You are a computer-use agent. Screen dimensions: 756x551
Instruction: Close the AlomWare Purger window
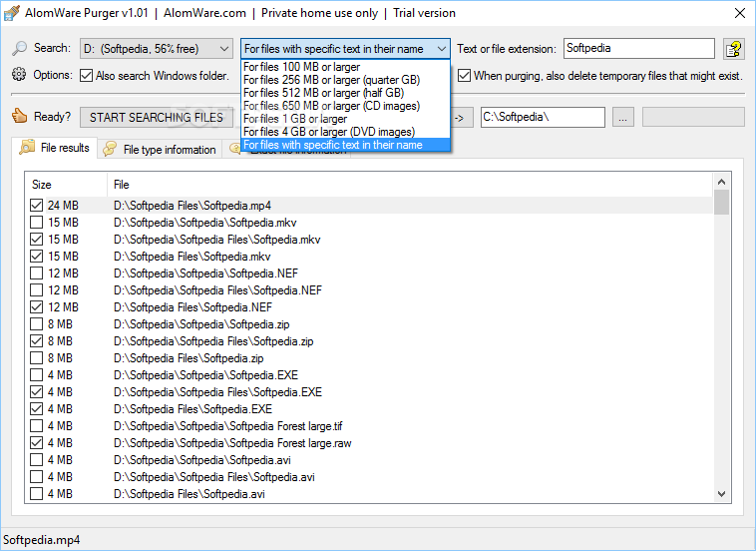click(x=740, y=13)
